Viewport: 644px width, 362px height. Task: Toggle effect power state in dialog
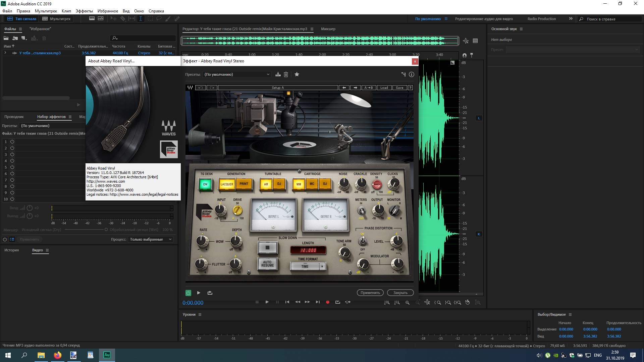pos(188,293)
